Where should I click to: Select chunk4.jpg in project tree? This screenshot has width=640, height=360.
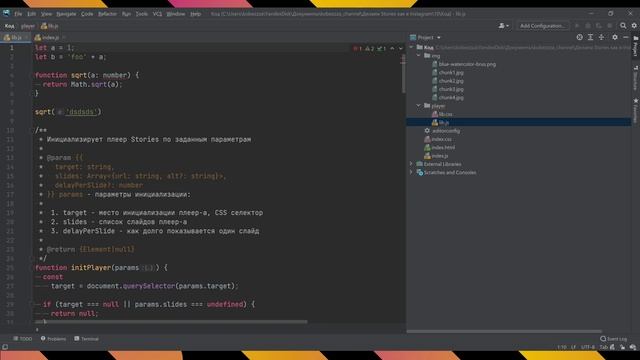coord(447,98)
